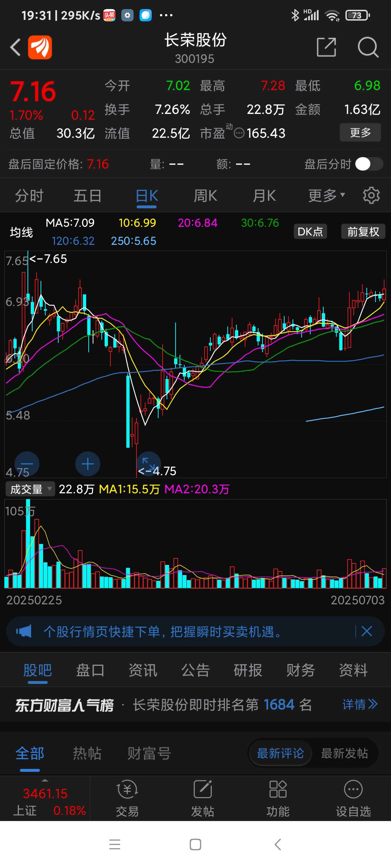This screenshot has width=391, height=868.
Task: Open 资讯 tab
Action: 143,670
